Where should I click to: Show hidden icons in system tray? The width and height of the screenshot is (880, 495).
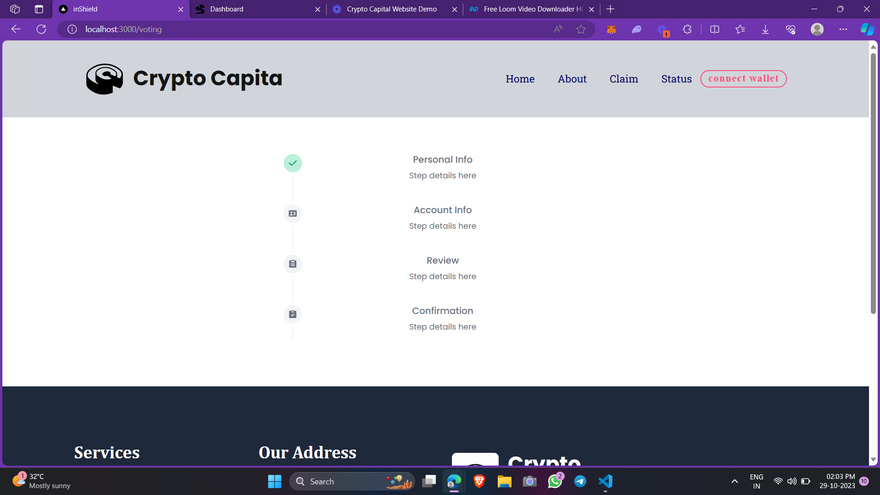click(735, 481)
